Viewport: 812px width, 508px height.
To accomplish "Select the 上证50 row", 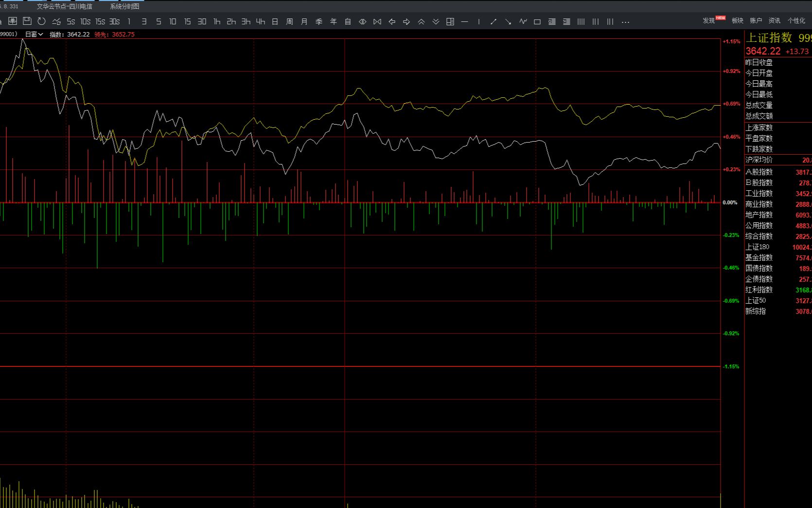I will tap(778, 300).
